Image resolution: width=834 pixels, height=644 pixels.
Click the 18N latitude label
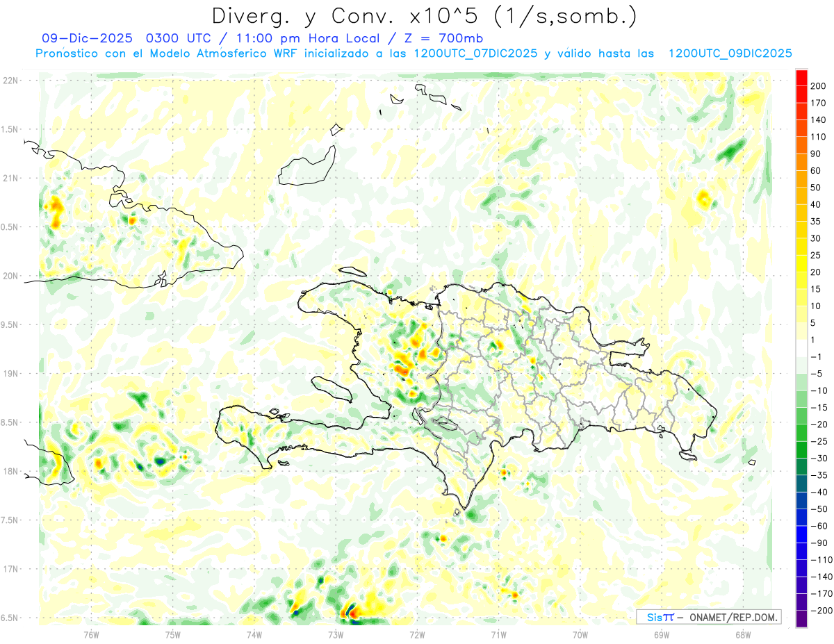pos(10,471)
